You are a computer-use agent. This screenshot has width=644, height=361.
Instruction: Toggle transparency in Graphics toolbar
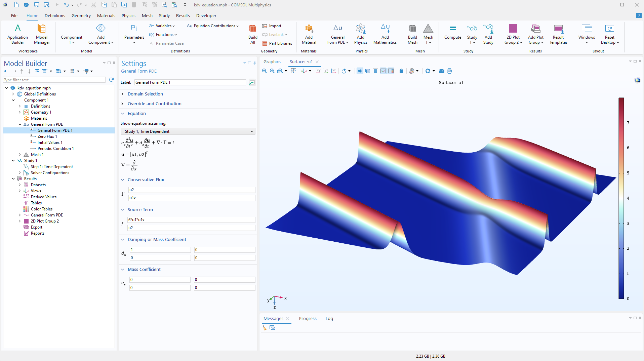pos(368,71)
